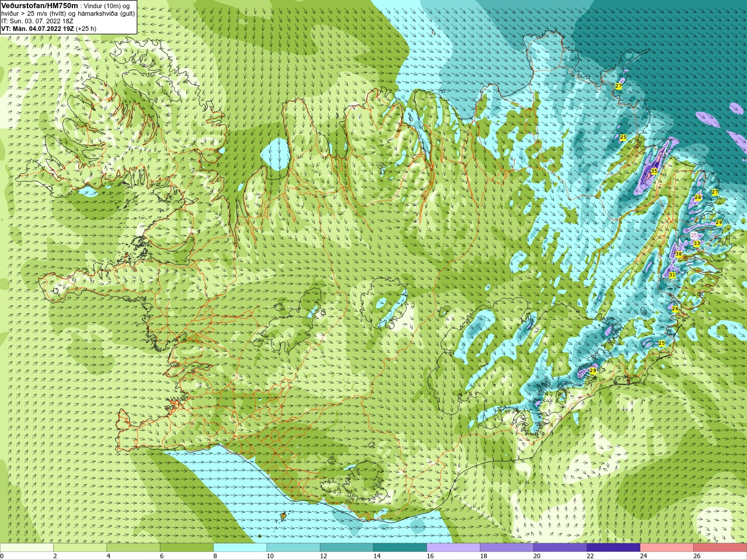Image resolution: width=747 pixels, height=560 pixels.
Task: Select the yellow gust label 31
Action: (672, 275)
